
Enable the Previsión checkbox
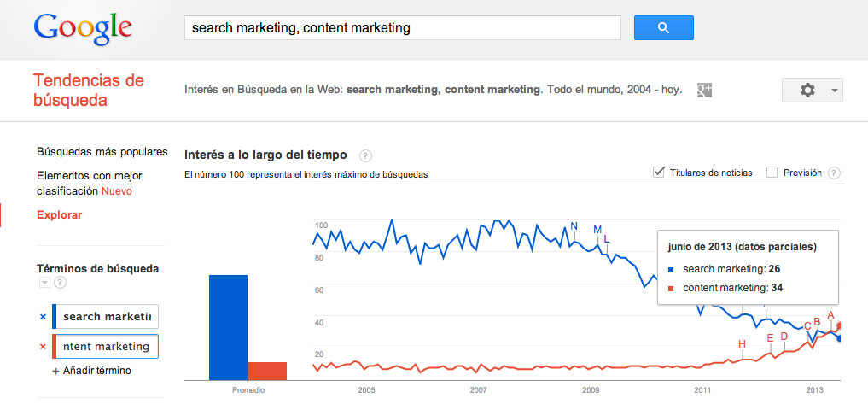tap(772, 173)
